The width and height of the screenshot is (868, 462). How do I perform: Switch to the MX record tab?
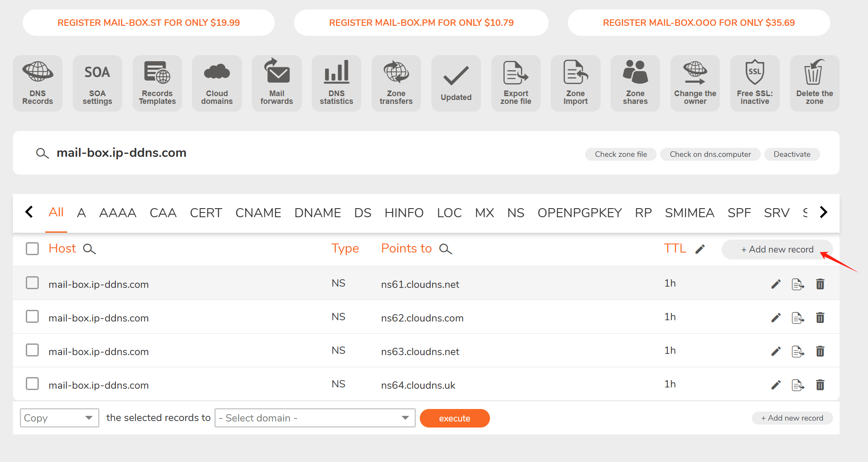point(484,213)
